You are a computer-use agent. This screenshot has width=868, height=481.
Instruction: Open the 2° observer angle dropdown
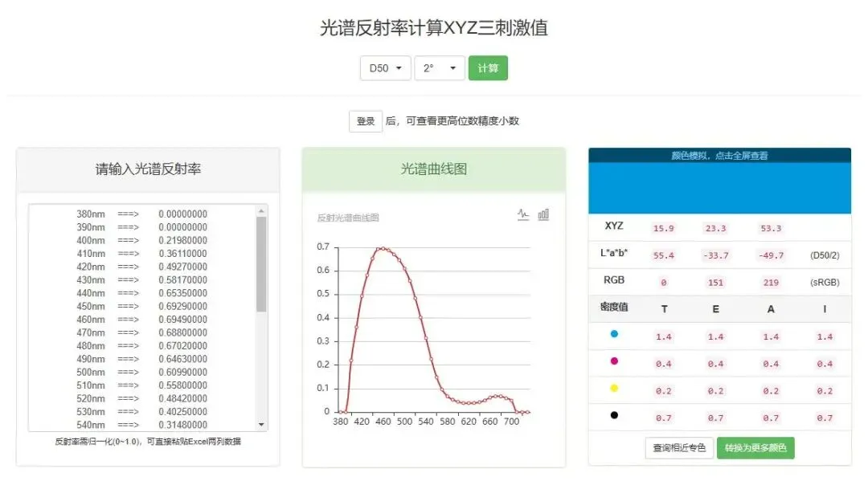(x=439, y=68)
